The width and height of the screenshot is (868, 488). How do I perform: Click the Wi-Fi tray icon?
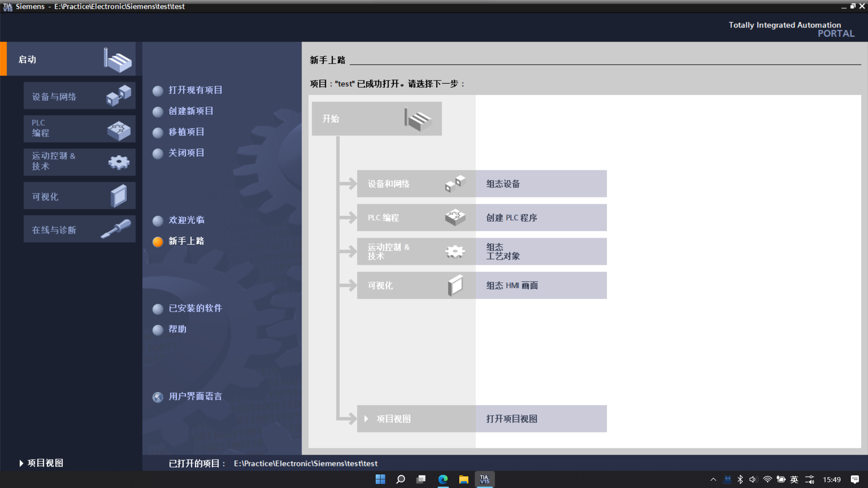pyautogui.click(x=767, y=479)
